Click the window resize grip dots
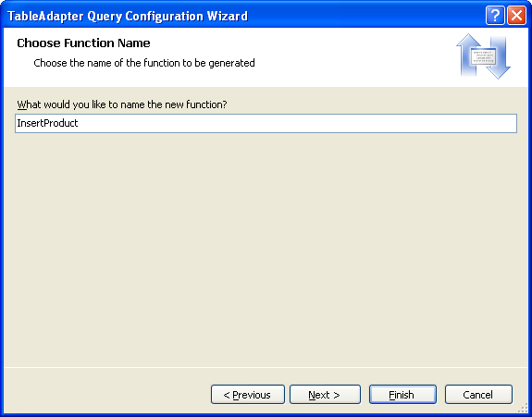This screenshot has width=532, height=417. coord(523,408)
